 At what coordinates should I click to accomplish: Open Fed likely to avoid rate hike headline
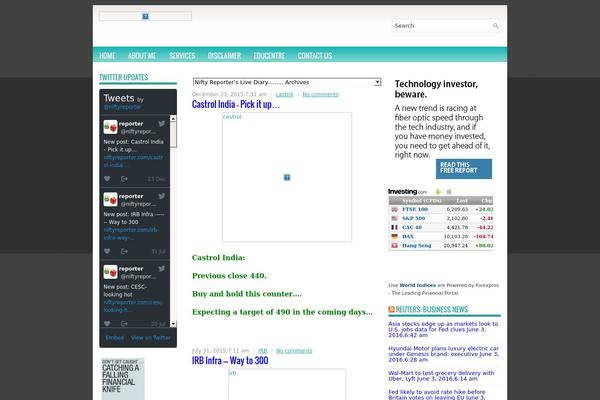438,395
